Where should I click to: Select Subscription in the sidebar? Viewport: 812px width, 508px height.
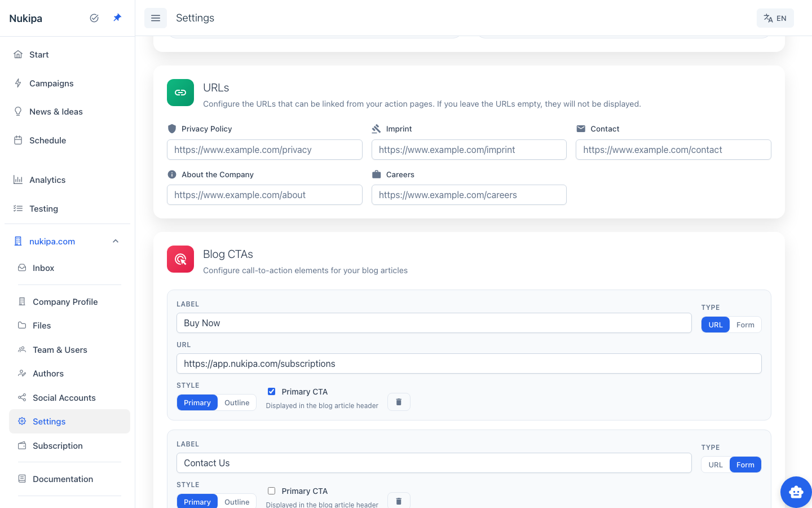click(x=57, y=445)
